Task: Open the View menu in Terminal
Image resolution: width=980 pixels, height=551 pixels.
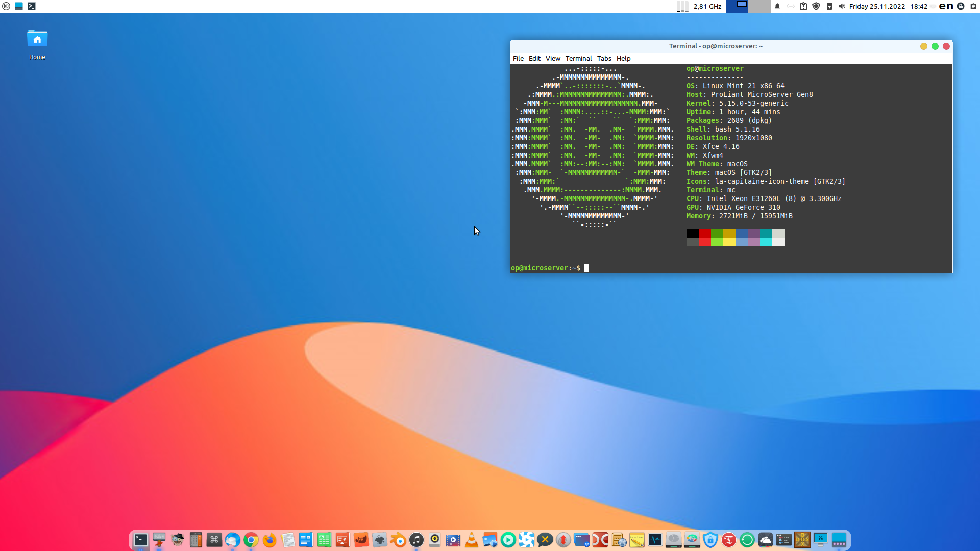Action: [553, 58]
